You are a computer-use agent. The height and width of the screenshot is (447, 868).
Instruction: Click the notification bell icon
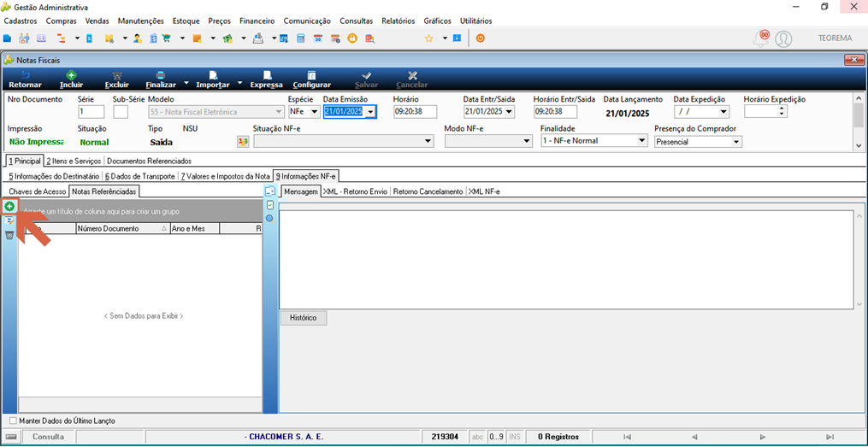[x=761, y=38]
